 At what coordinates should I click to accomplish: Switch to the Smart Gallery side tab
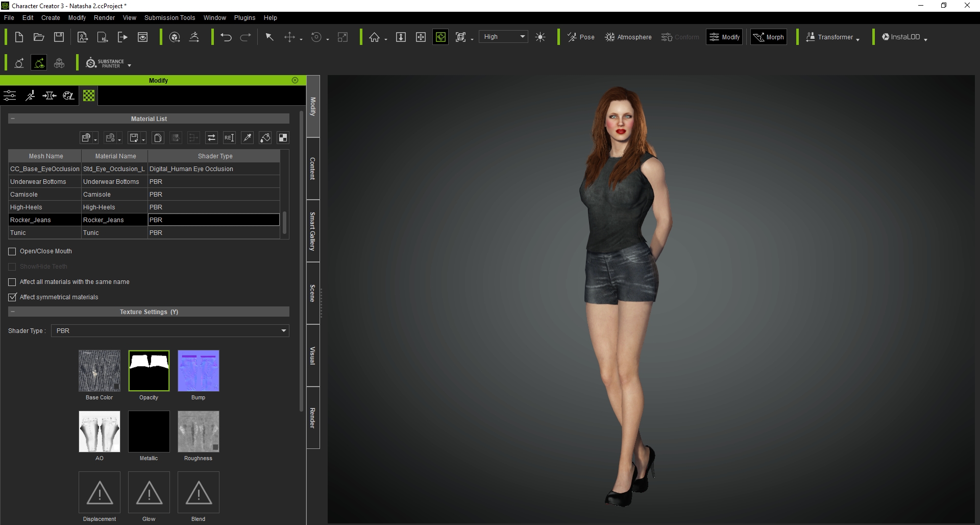click(x=313, y=231)
